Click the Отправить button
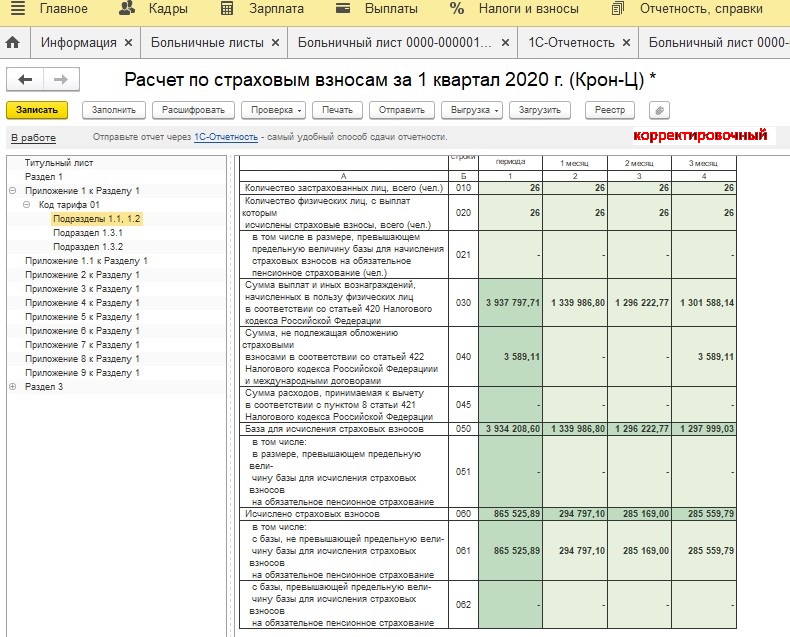Screen dimensions: 790x637 [402, 110]
